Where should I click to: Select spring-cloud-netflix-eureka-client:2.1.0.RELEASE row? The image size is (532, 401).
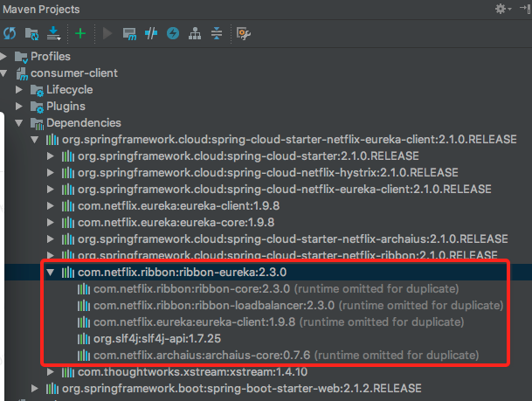285,190
